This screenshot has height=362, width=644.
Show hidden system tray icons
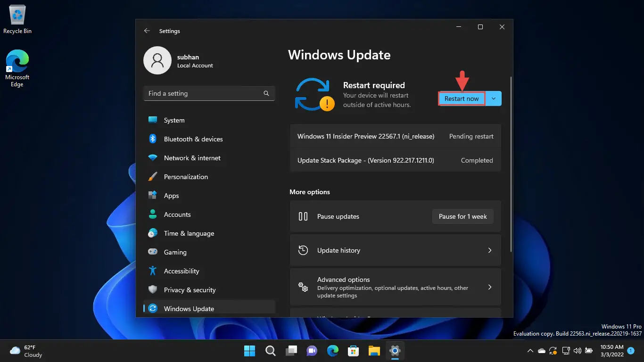click(x=530, y=351)
